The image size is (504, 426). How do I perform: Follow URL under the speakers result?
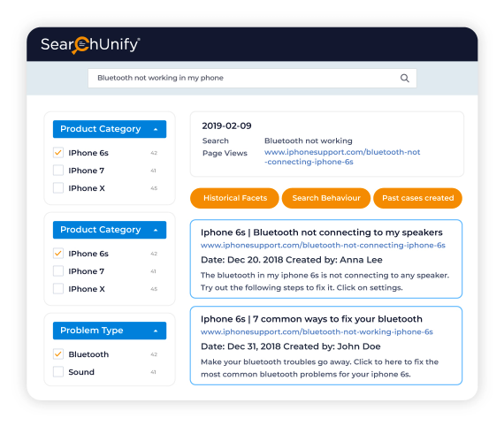point(323,246)
